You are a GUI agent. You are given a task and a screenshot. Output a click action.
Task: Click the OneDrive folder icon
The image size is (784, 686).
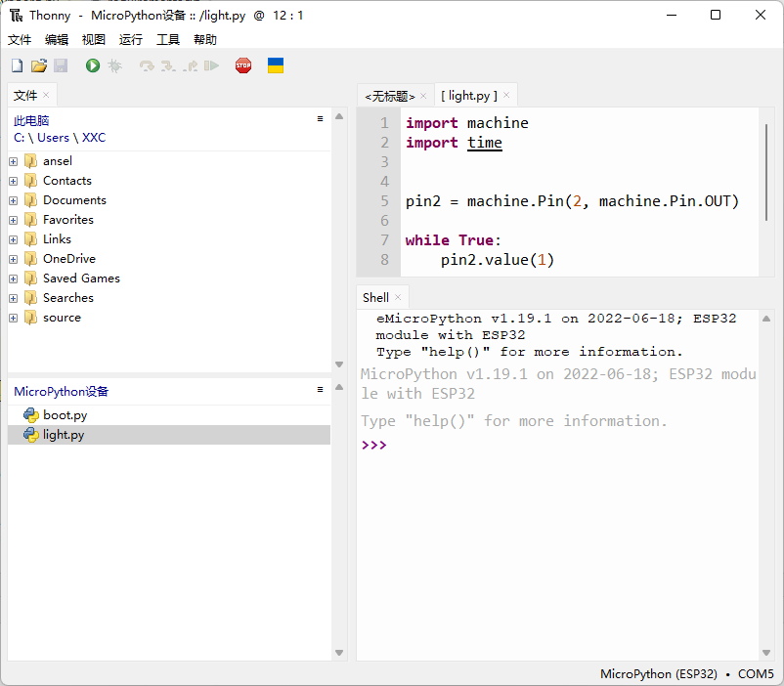tap(30, 259)
